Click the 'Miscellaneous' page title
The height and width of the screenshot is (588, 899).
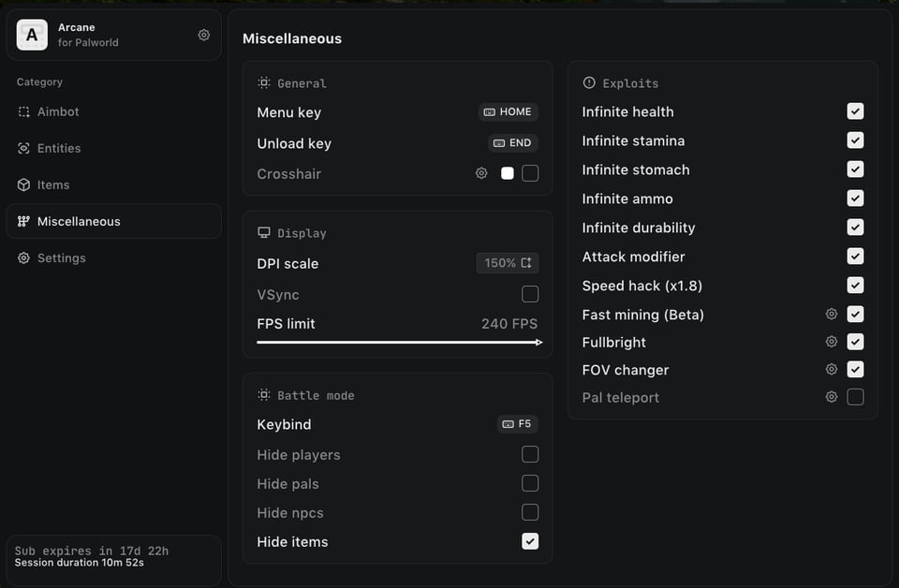click(x=292, y=38)
